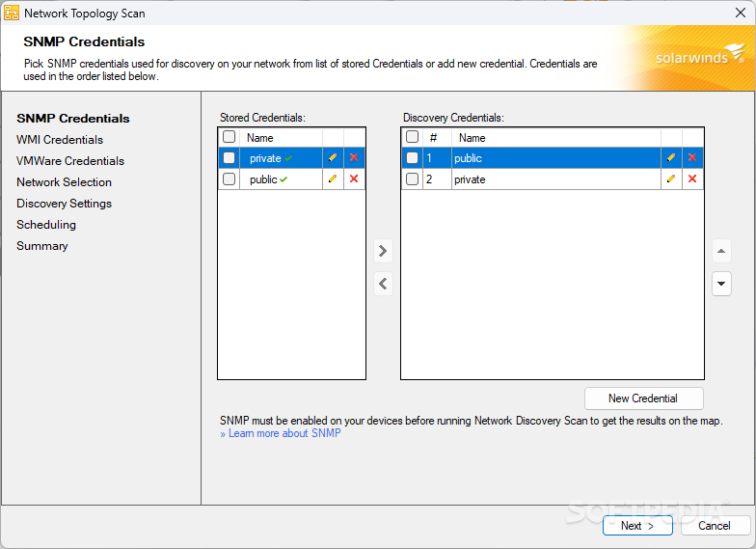The height and width of the screenshot is (549, 756).
Task: Click the Network Topology Scan title bar icon
Action: point(12,14)
